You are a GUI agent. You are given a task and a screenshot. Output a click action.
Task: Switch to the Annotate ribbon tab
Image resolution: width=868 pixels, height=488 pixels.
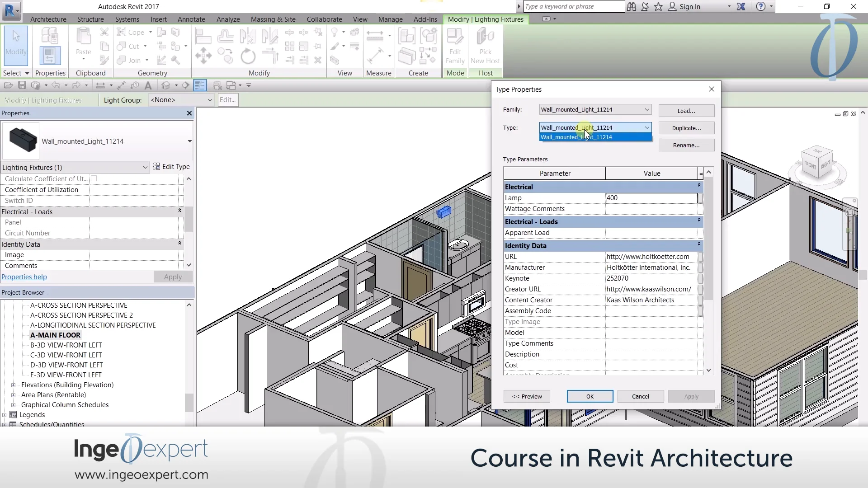click(191, 19)
